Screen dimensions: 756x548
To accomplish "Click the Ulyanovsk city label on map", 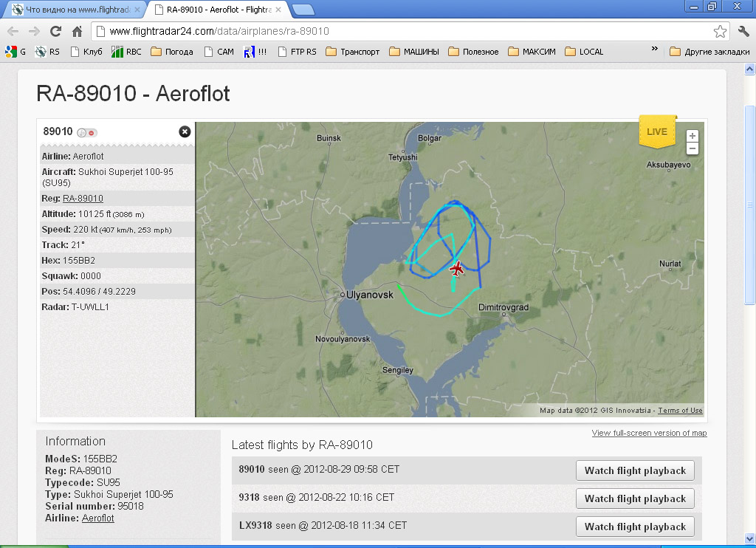I will 369,295.
